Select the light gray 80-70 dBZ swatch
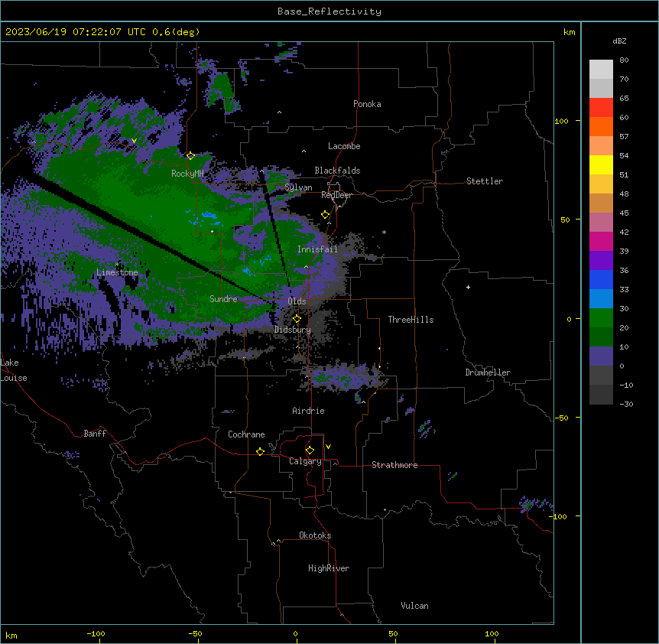 [601, 70]
